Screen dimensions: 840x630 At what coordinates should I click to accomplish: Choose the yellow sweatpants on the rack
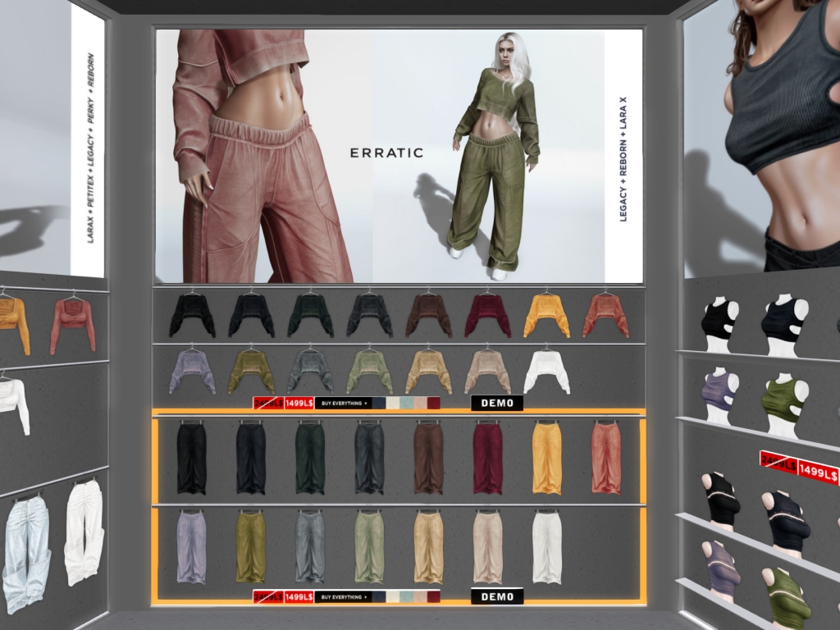[547, 459]
